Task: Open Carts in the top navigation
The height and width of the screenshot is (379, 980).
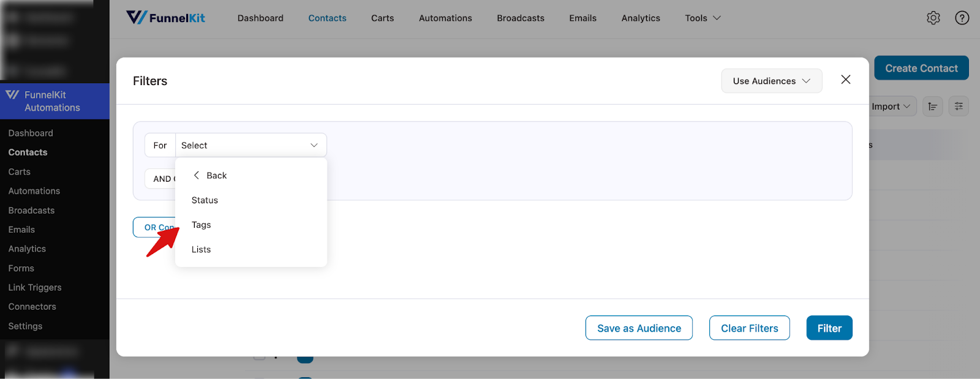Action: pos(382,18)
